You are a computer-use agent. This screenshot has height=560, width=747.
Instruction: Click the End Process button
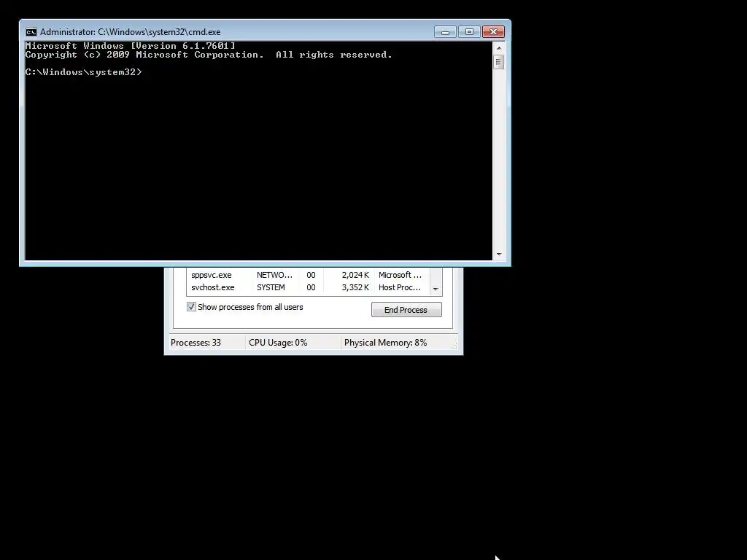(406, 310)
